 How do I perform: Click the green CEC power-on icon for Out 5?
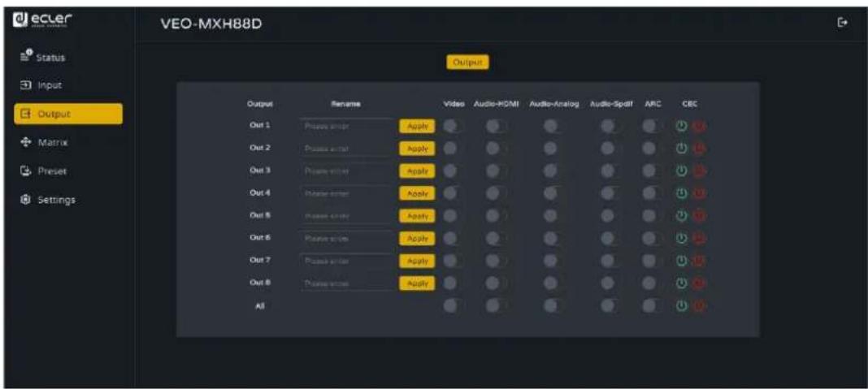point(682,216)
